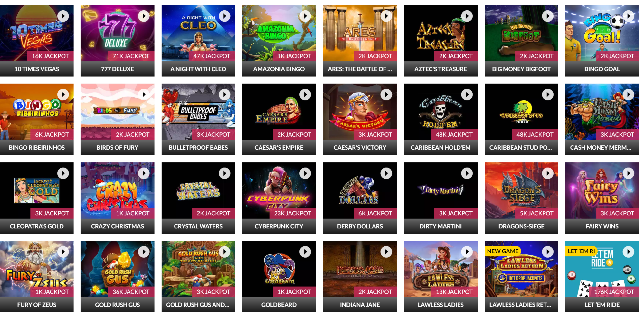Click the 176K Jackpot badge
Viewport: 644px width, 314px height.
point(614,292)
